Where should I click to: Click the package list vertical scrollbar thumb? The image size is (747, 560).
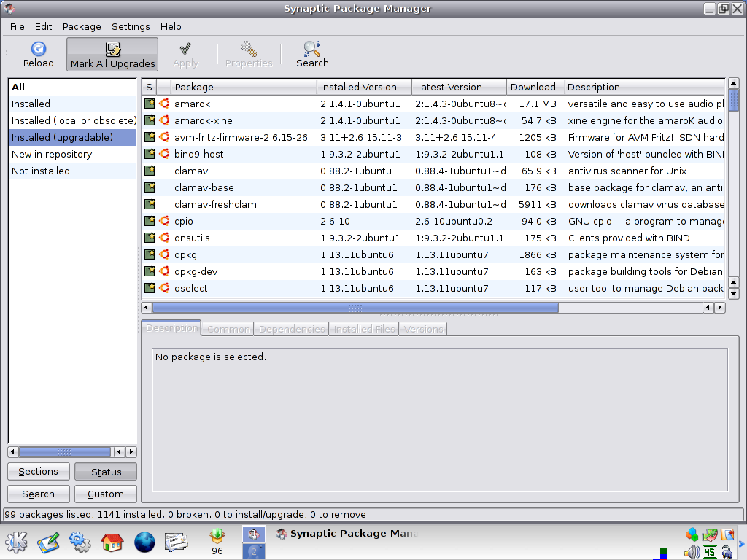(734, 100)
